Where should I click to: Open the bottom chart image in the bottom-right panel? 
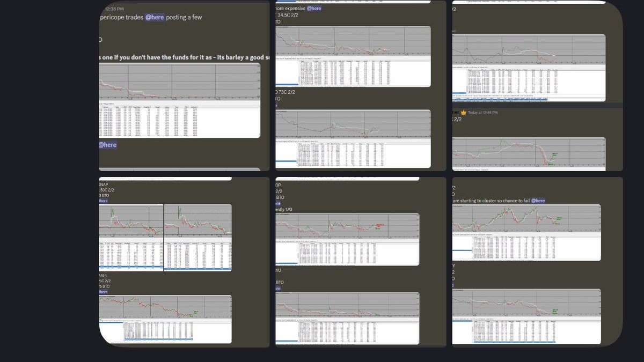(x=526, y=316)
